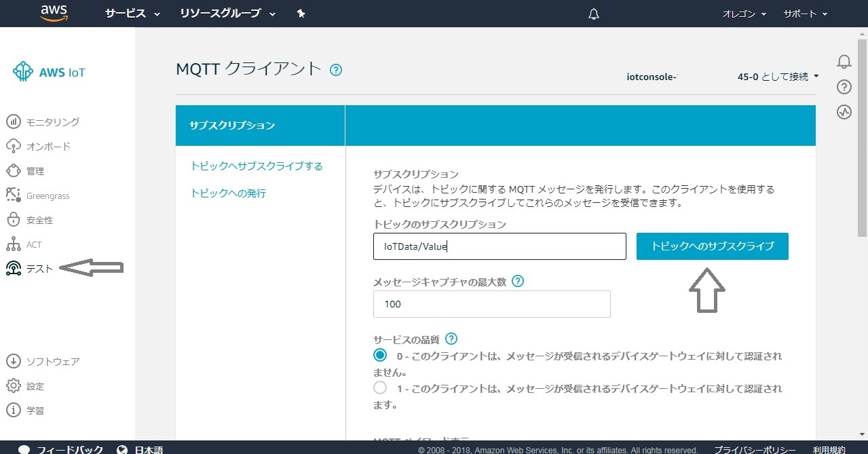Click the ソフトウェア download icon
Image resolution: width=868 pixels, height=454 pixels.
13,362
